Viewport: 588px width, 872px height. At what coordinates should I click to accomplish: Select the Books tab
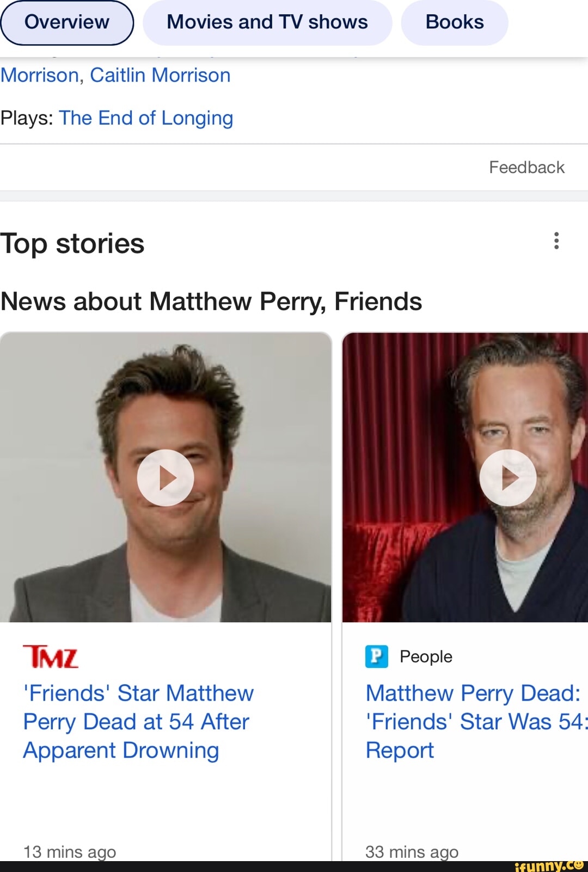coord(455,22)
